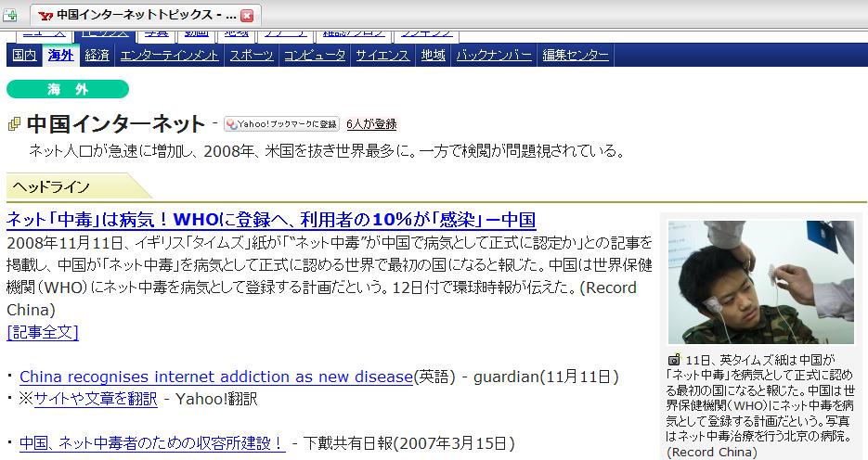Open the サイエンス category
The image size is (868, 460).
point(382,56)
